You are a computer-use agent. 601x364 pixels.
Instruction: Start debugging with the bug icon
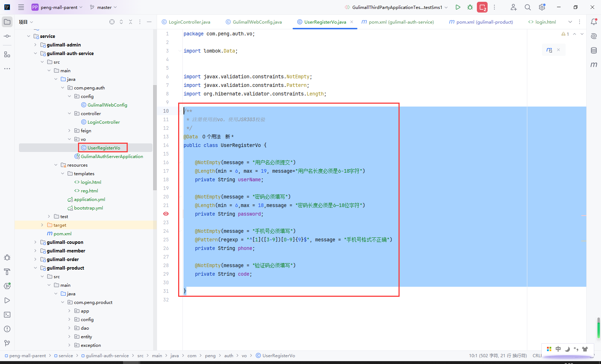click(470, 7)
